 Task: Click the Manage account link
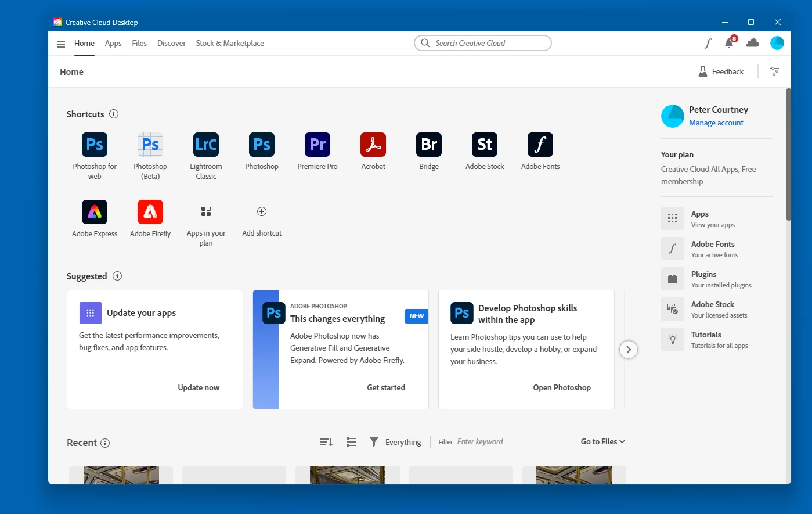[716, 123]
